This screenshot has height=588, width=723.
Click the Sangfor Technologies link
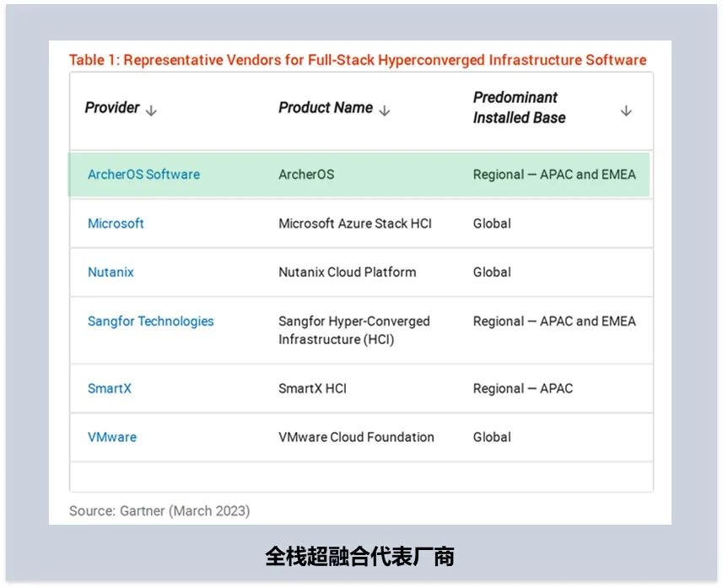point(150,321)
